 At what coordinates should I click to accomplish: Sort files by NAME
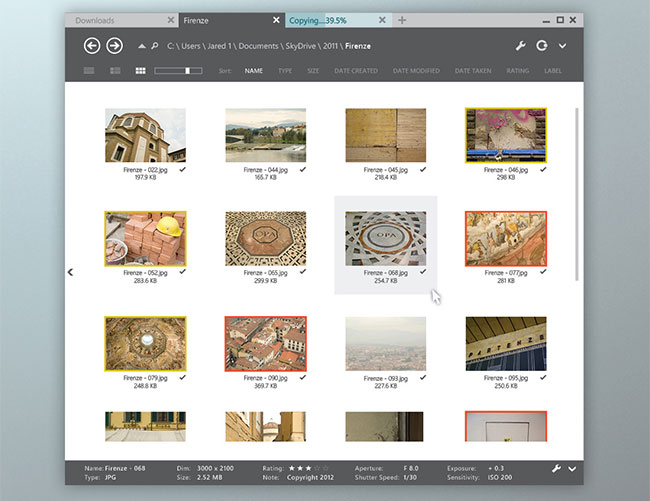pyautogui.click(x=254, y=71)
